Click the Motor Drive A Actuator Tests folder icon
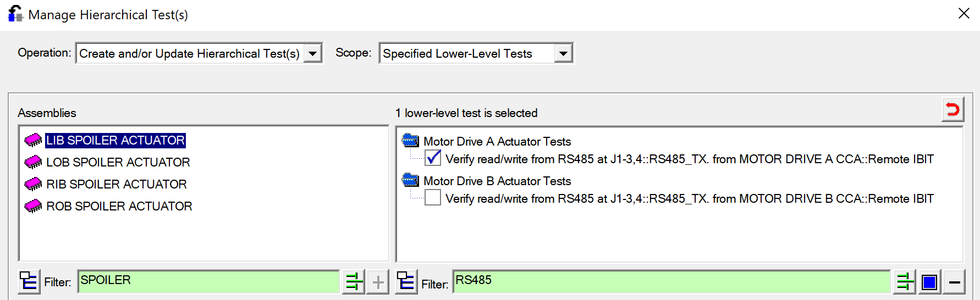Viewport: 980px width, 300px height. [x=410, y=141]
